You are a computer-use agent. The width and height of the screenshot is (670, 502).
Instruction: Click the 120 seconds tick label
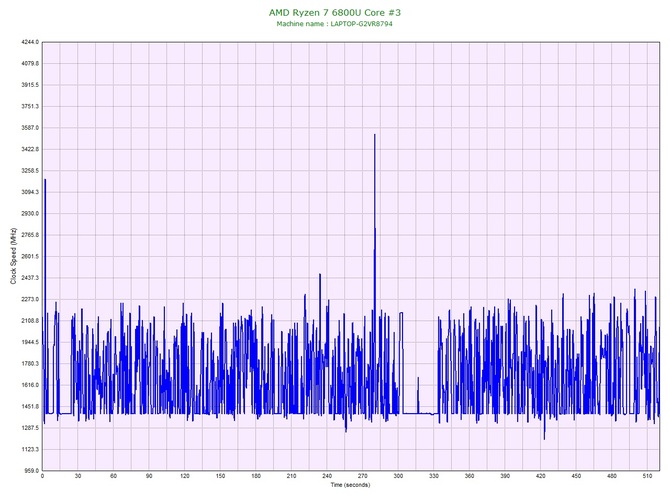185,476
